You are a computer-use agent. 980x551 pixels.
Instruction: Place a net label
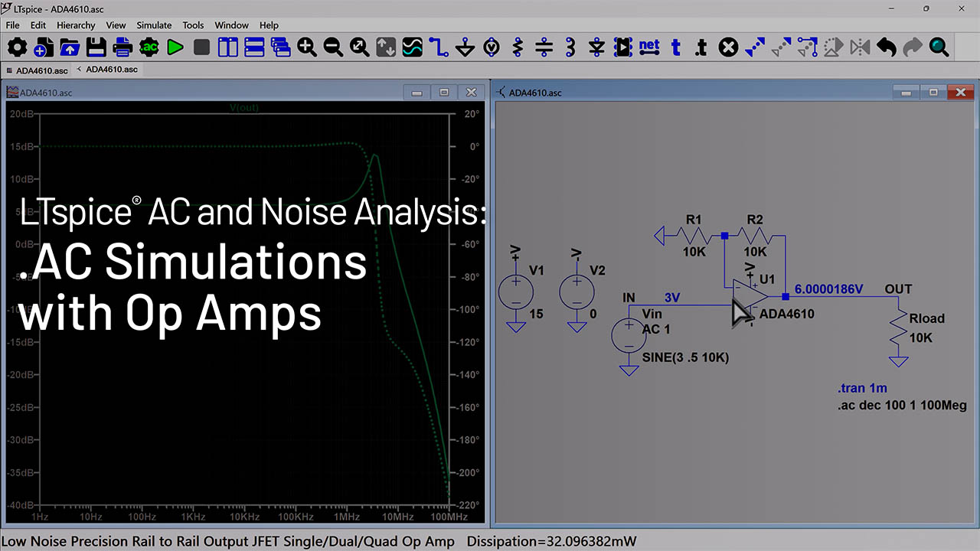(649, 47)
